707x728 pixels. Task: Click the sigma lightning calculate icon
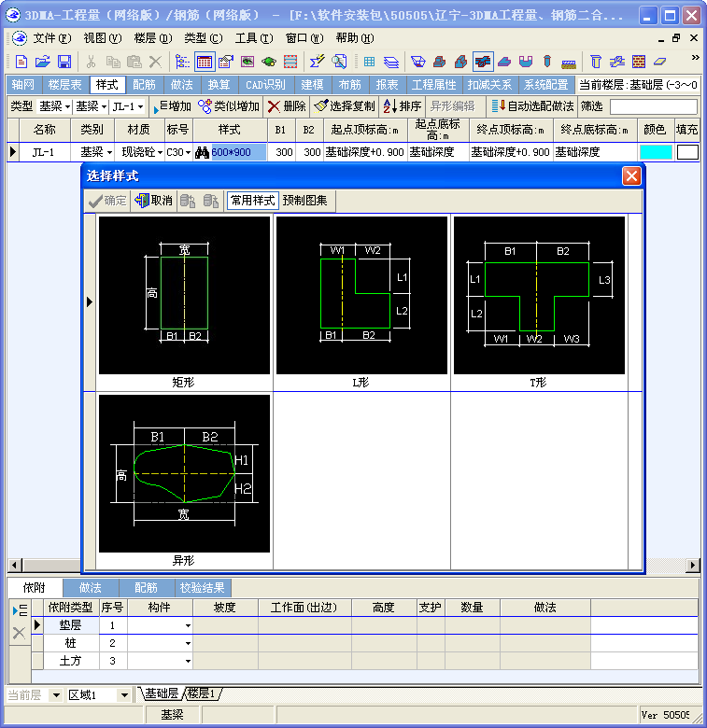point(318,62)
